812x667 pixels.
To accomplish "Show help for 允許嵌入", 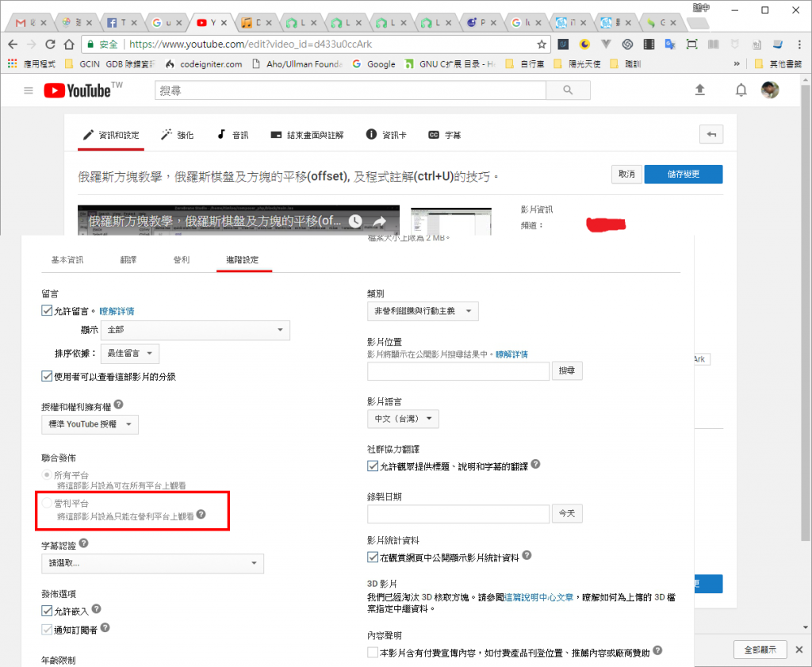I will coord(96,609).
